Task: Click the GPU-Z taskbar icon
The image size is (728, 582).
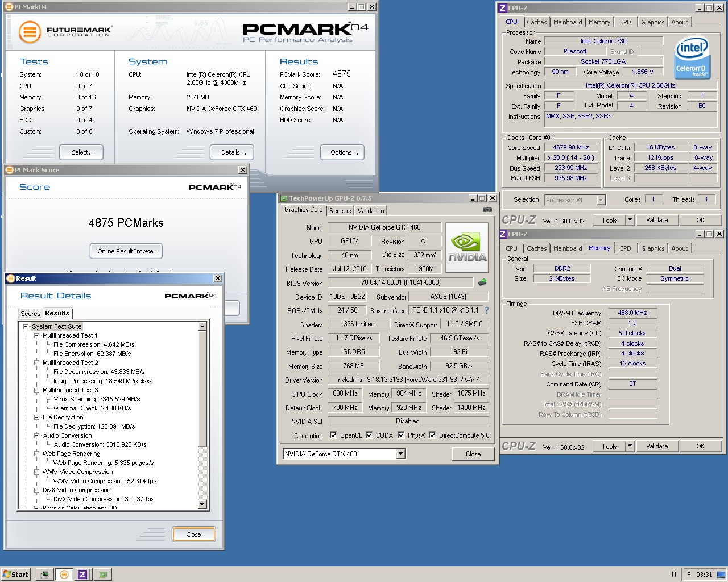Action: click(103, 575)
